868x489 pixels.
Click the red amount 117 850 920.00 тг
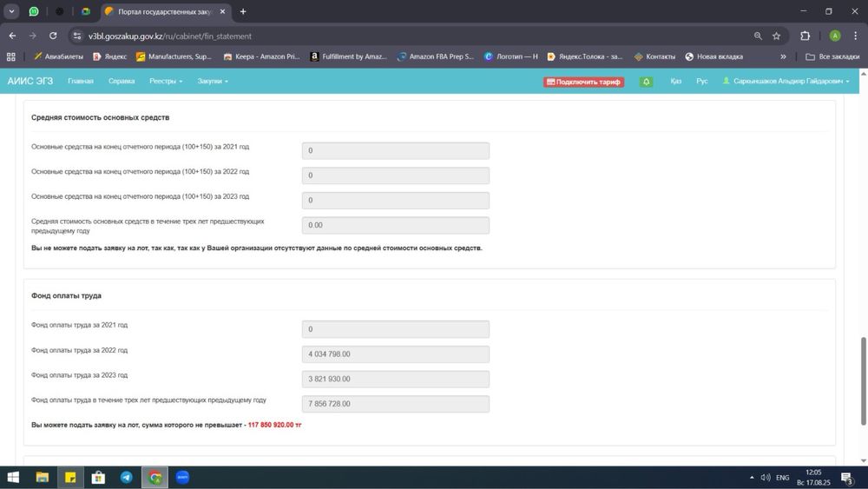274,425
